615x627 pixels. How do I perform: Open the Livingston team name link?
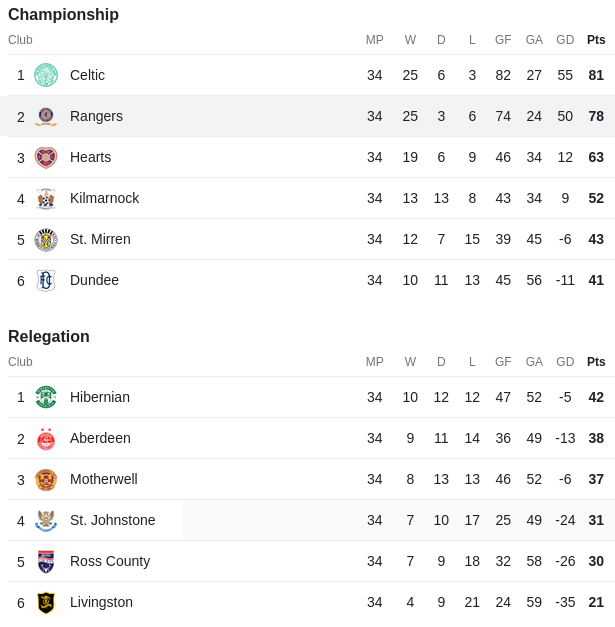tap(101, 602)
